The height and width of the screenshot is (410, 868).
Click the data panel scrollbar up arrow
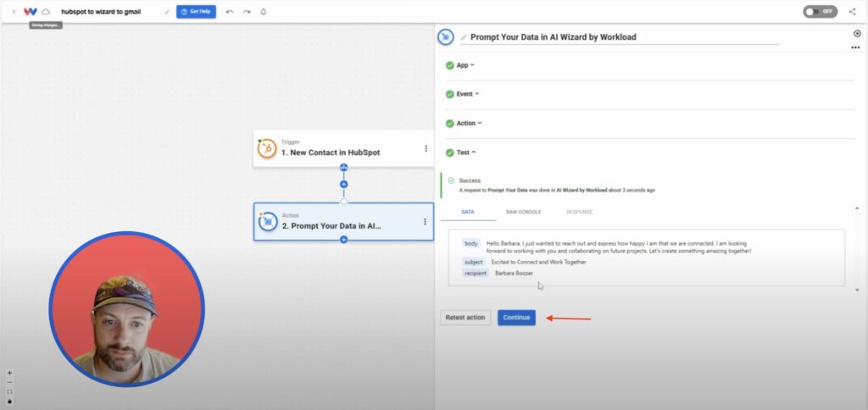point(858,208)
